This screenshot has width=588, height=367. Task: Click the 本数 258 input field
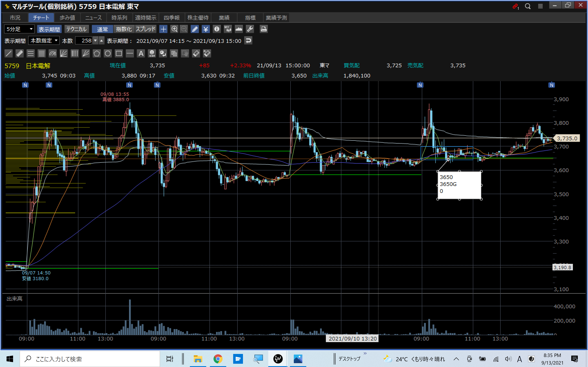[x=84, y=41]
